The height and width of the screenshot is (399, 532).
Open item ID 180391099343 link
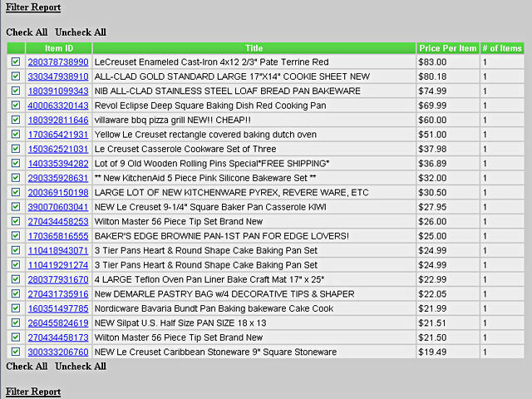coord(58,91)
